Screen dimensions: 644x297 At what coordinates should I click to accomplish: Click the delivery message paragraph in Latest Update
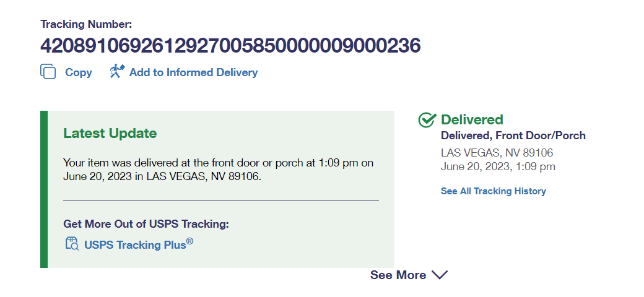[x=218, y=170]
